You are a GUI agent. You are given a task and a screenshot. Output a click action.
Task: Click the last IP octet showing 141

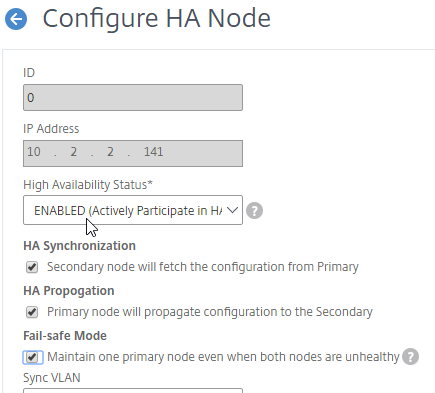[x=153, y=152]
